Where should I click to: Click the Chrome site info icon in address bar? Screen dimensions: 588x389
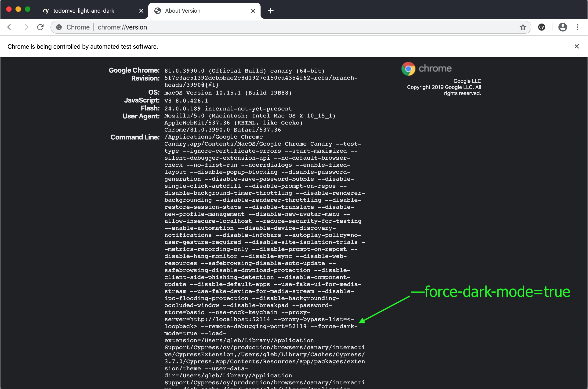coord(59,27)
